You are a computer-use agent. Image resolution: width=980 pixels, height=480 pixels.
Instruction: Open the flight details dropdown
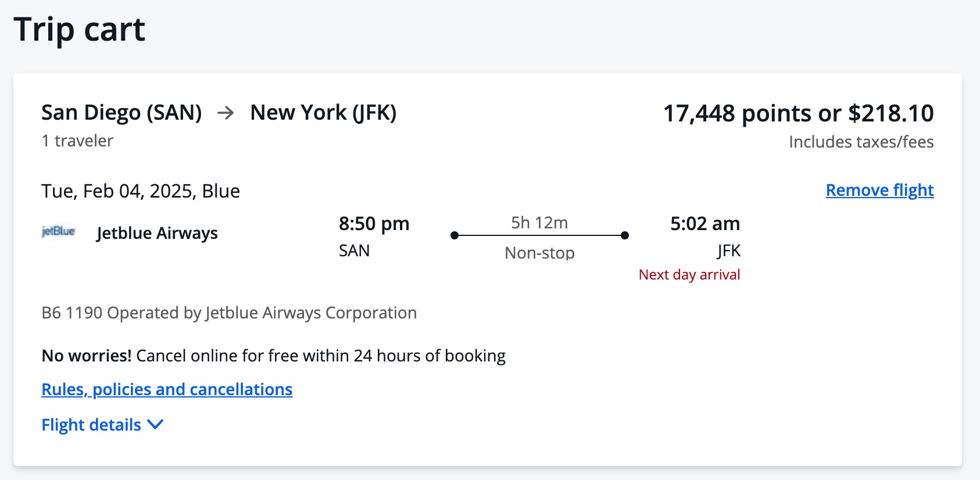102,425
